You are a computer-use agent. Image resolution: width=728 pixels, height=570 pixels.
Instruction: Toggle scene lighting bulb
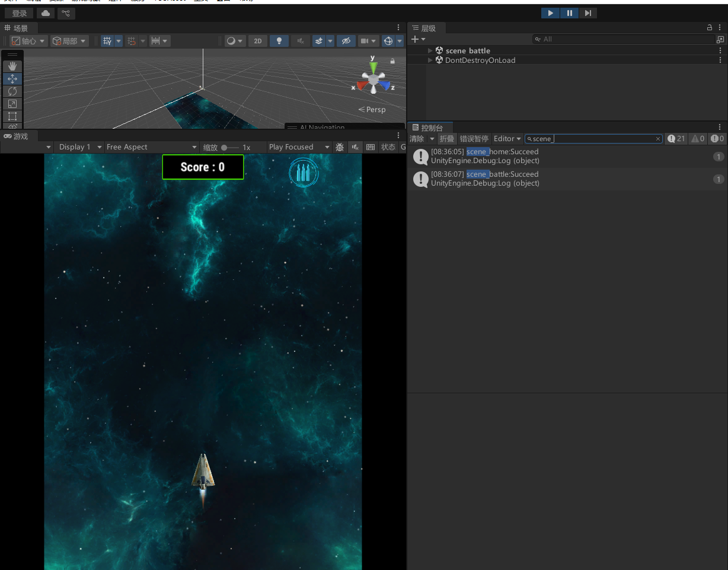tap(279, 41)
